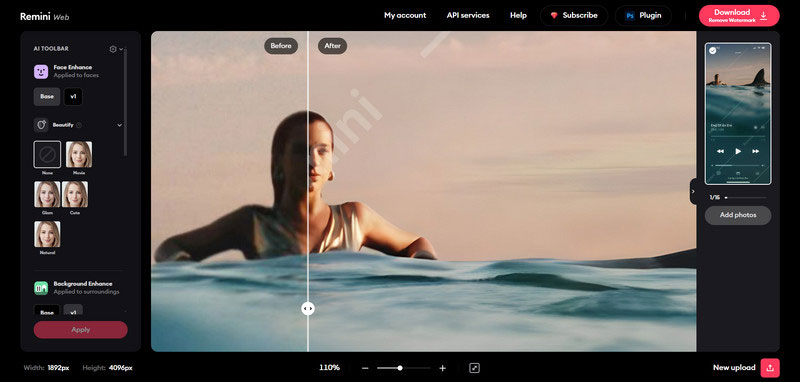Screen dimensions: 800x382
Task: Click the Apply button
Action: (81, 329)
